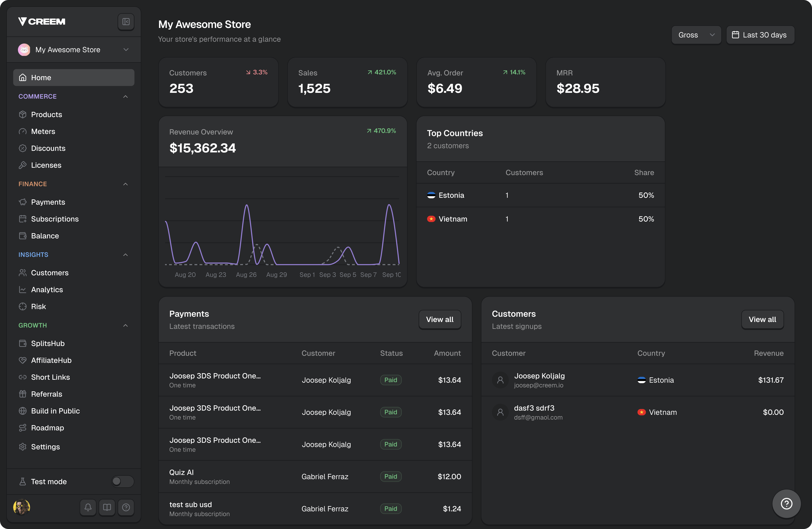Collapse the sidebar panel icon
The image size is (812, 529).
click(126, 22)
